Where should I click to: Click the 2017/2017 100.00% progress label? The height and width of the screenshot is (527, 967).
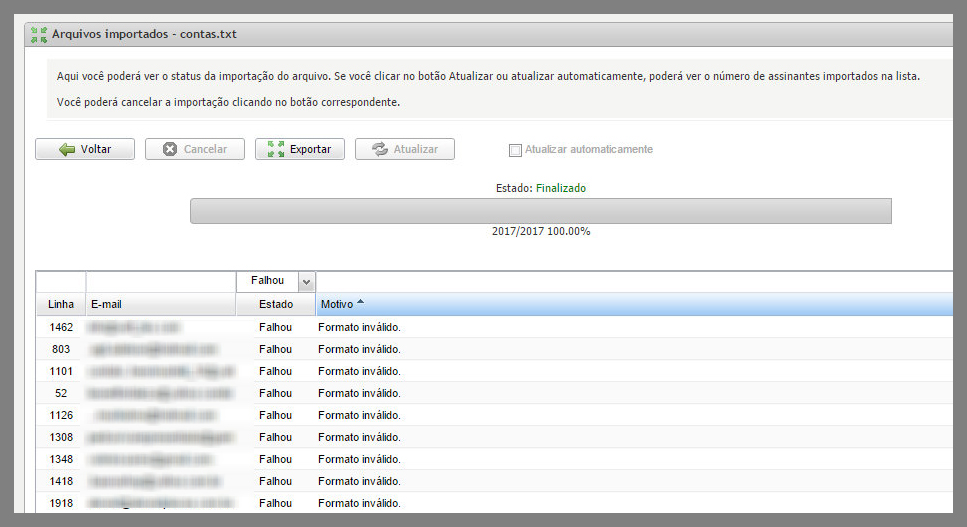[541, 232]
